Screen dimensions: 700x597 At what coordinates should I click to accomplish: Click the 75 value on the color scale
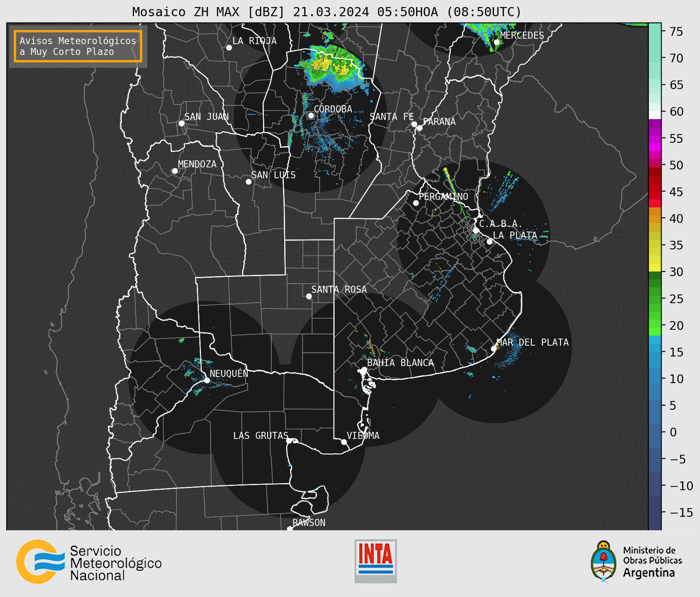tap(676, 32)
